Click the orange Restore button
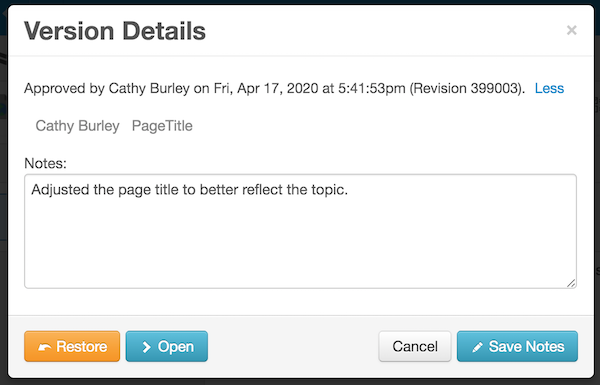Image resolution: width=600 pixels, height=385 pixels. pos(72,346)
